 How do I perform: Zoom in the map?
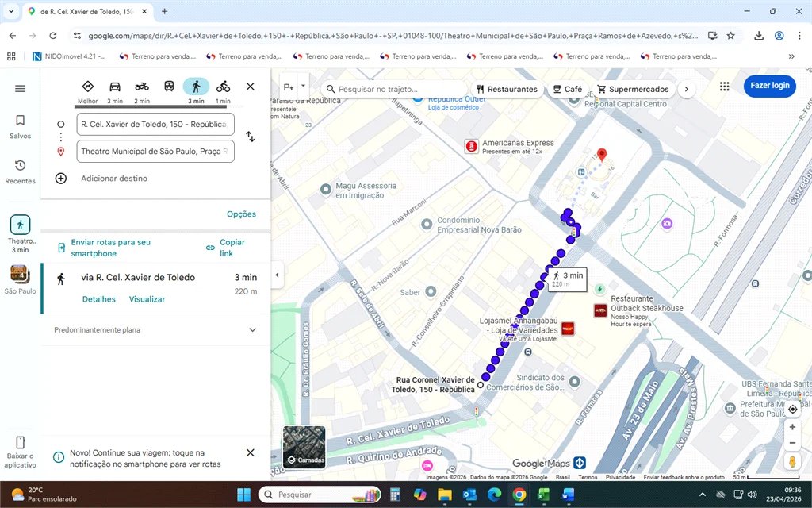click(792, 427)
